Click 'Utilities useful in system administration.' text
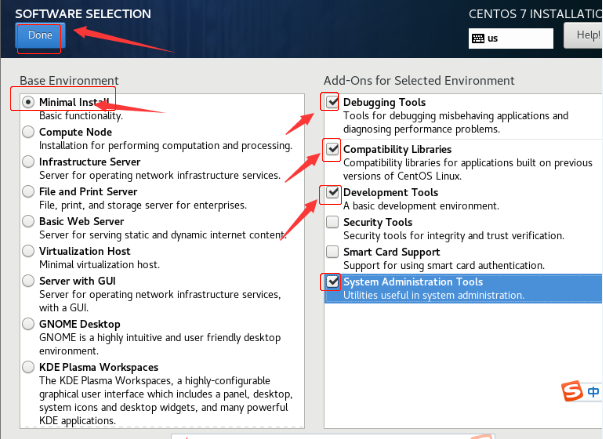 pyautogui.click(x=434, y=295)
